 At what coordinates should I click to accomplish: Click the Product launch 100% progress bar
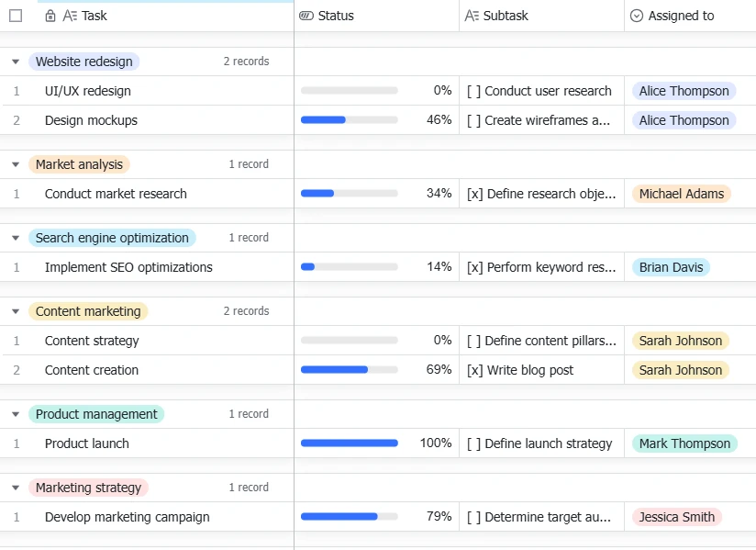tap(349, 443)
